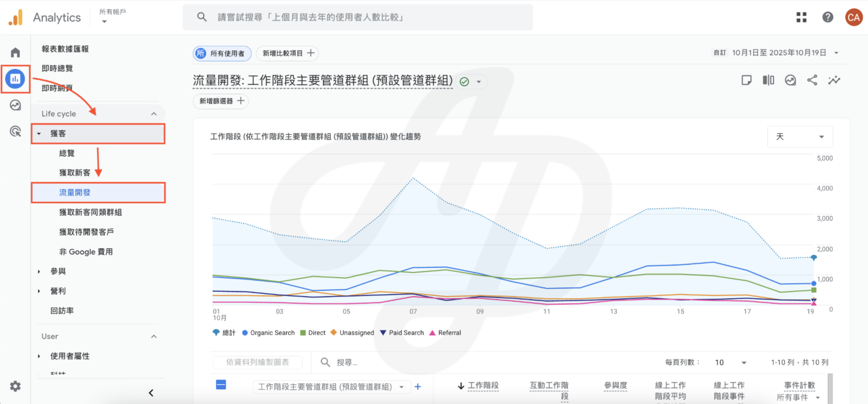This screenshot has height=404, width=868.
Task: Open Analytics help via the question mark icon
Action: (x=828, y=17)
